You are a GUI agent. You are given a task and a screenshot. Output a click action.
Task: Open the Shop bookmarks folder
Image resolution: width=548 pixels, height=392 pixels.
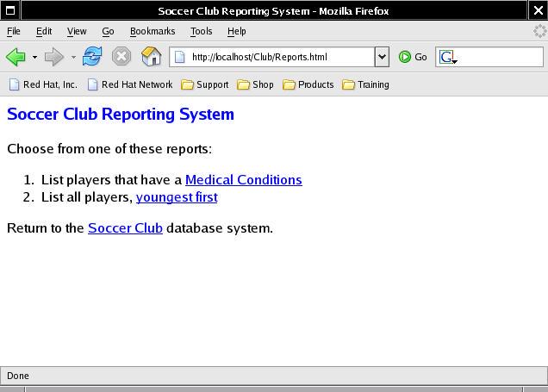pyautogui.click(x=255, y=84)
